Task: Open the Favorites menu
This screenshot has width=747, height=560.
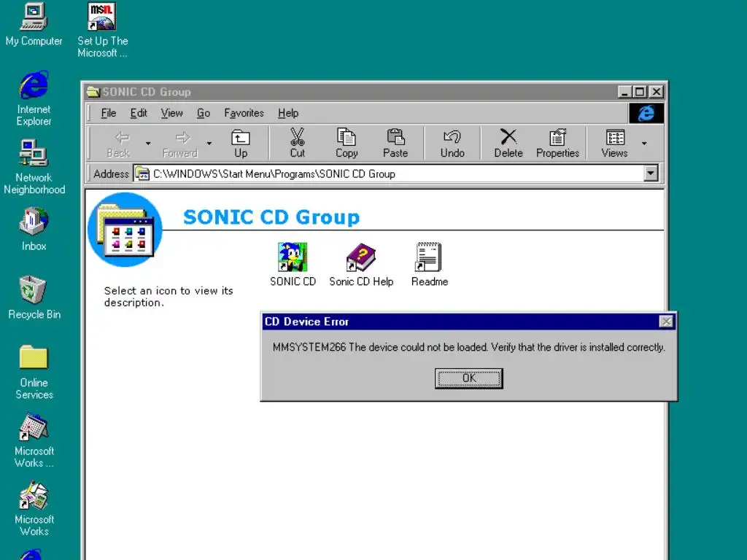Action: coord(244,113)
